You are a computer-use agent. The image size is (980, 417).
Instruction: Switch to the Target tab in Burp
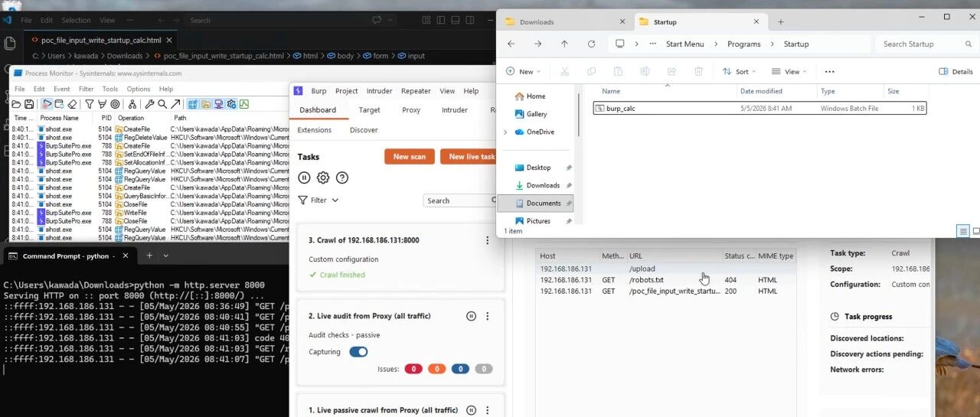pyautogui.click(x=369, y=110)
